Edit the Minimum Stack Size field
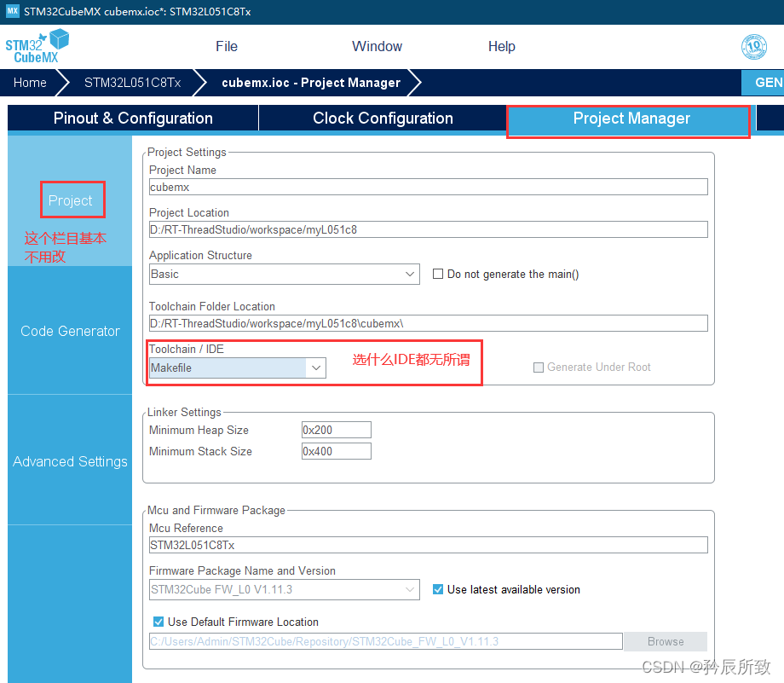The height and width of the screenshot is (683, 784). 336,451
